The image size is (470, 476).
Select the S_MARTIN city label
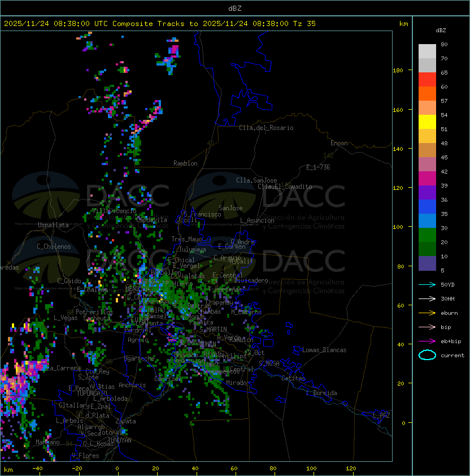tap(213, 330)
